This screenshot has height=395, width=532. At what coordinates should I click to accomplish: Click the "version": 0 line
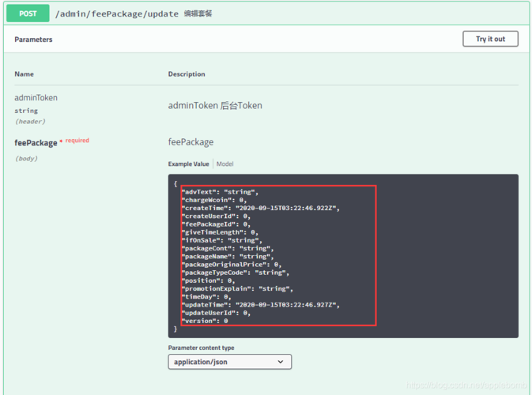click(x=205, y=321)
